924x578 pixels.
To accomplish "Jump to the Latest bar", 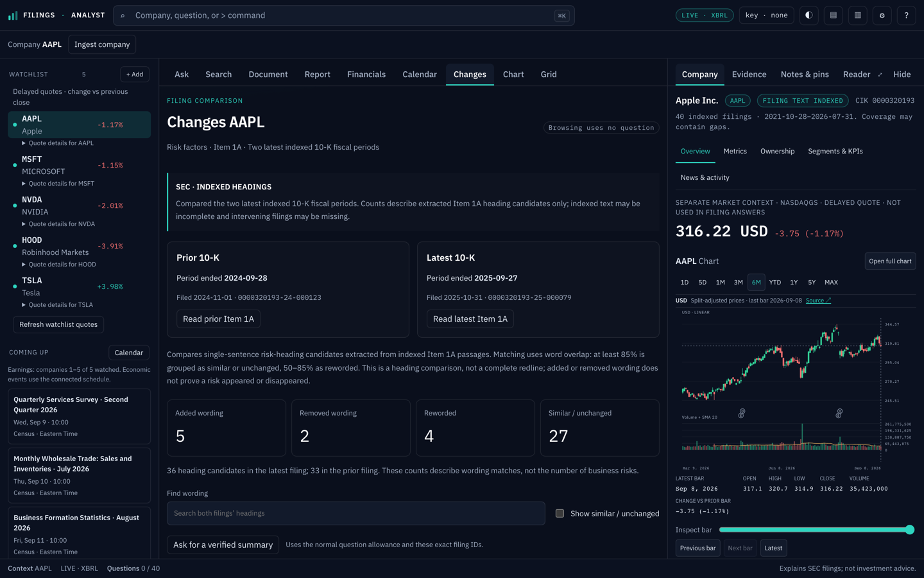I will 773,548.
